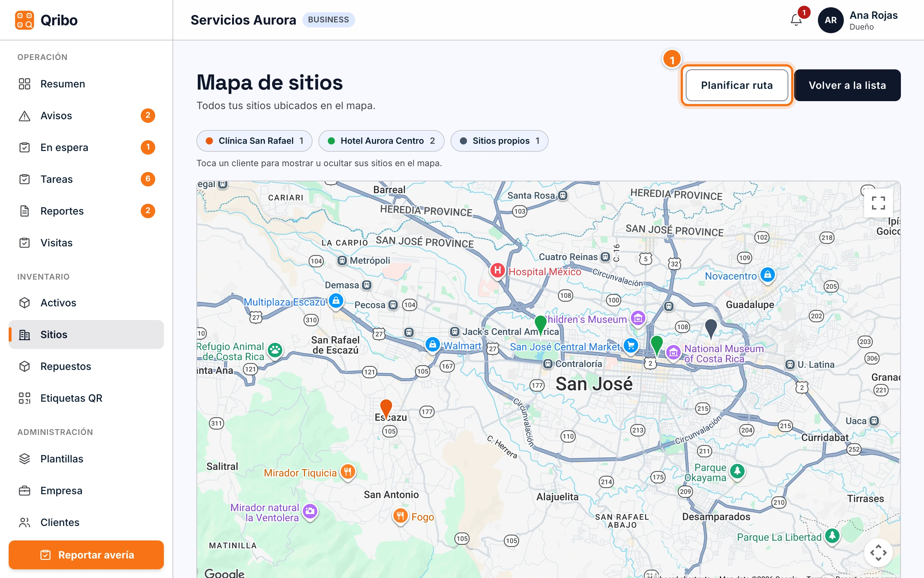The image size is (924, 578).
Task: Go to En espera section
Action: (86, 147)
